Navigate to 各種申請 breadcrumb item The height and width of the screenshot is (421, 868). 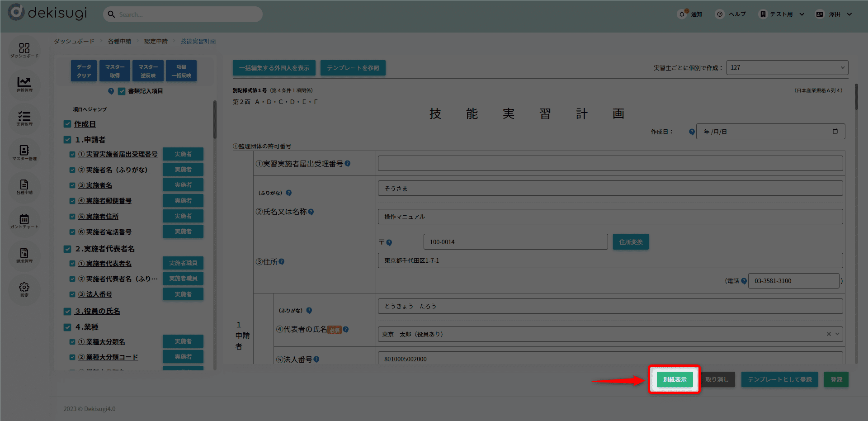[119, 41]
